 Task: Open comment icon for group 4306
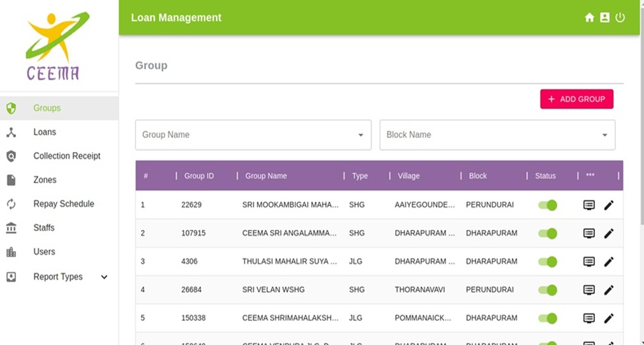pos(589,262)
